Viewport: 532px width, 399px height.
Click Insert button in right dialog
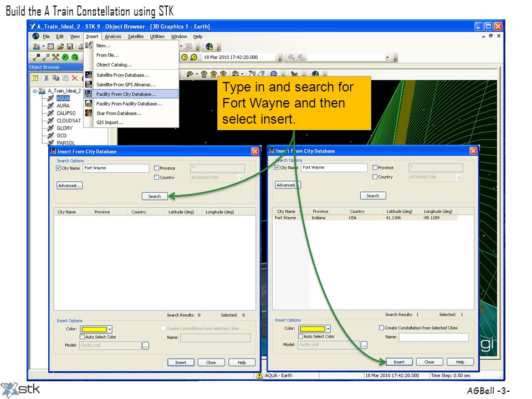[400, 362]
